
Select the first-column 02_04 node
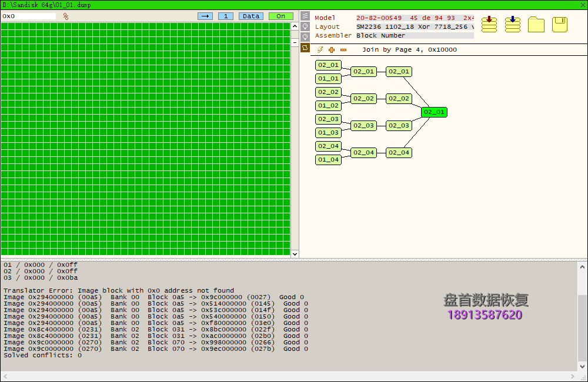(x=329, y=146)
